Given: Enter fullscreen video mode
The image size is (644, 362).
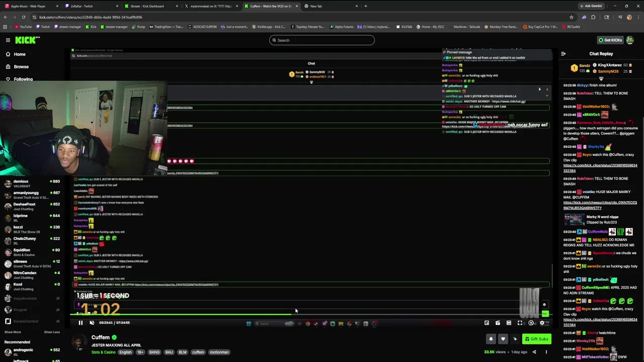Looking at the screenshot, I should click(x=520, y=323).
